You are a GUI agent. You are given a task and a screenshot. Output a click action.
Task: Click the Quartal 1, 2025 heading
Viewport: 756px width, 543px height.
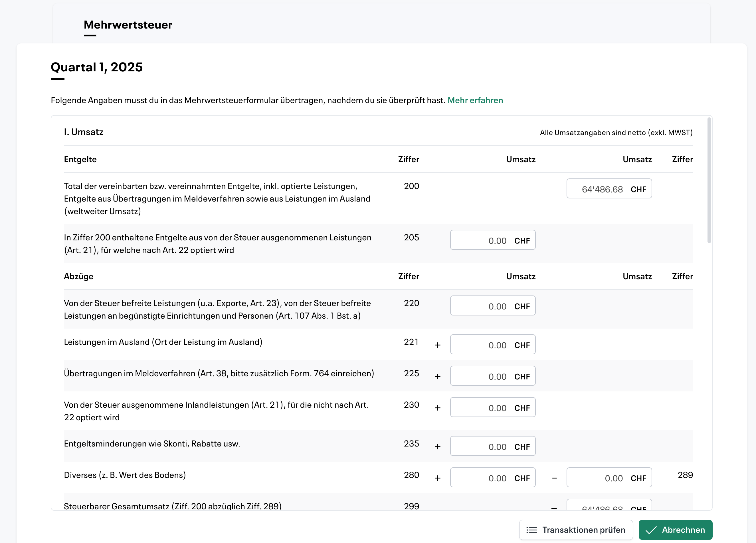pyautogui.click(x=97, y=67)
